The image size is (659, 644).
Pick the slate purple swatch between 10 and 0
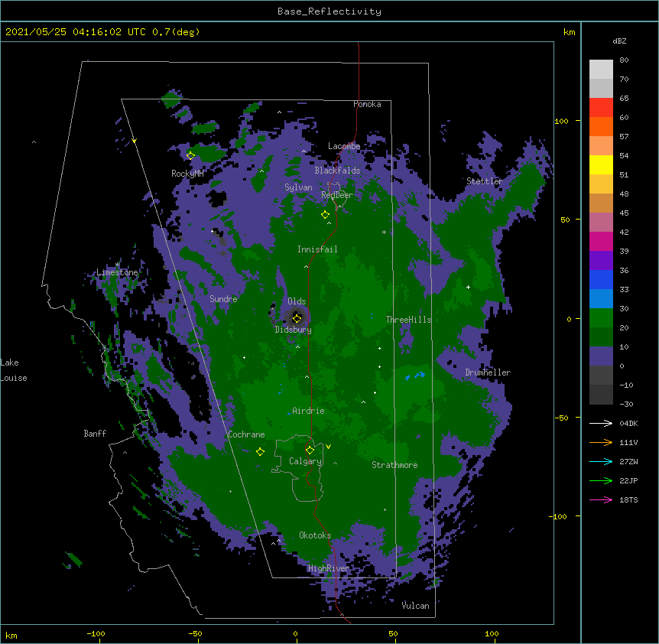[601, 356]
